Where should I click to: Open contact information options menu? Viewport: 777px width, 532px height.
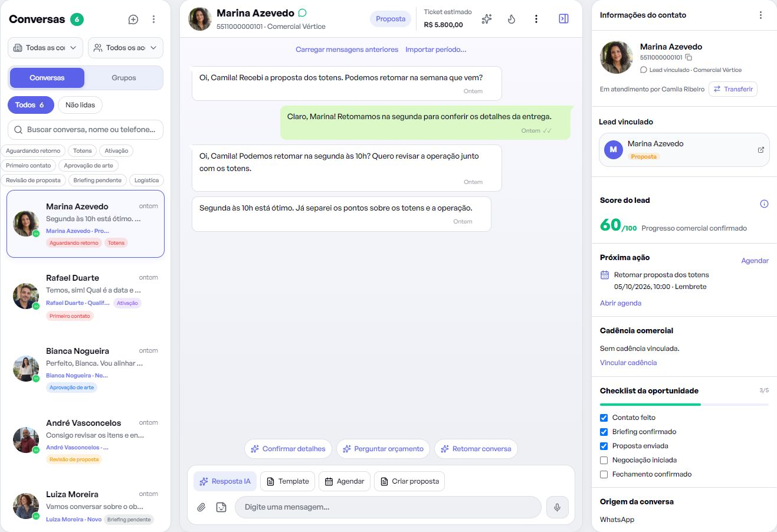click(760, 15)
